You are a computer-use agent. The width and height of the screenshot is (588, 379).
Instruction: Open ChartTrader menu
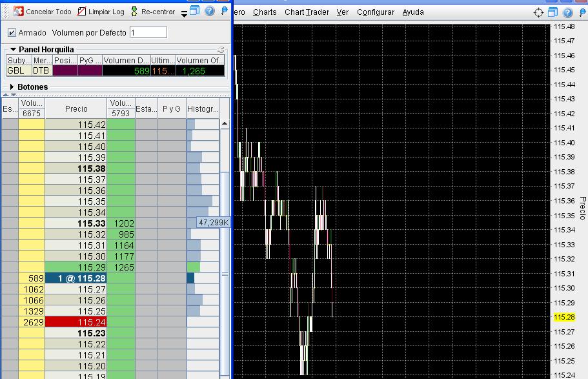[307, 12]
